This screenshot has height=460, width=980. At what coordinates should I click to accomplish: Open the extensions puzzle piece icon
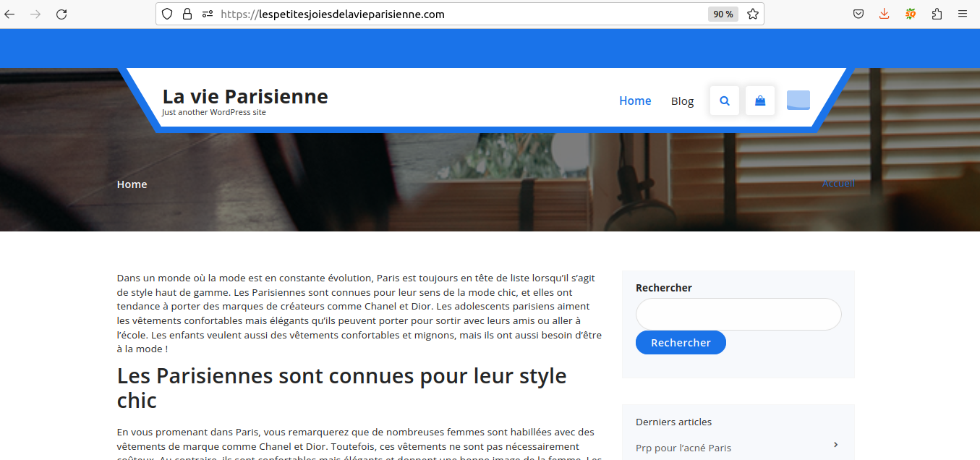coord(937,14)
